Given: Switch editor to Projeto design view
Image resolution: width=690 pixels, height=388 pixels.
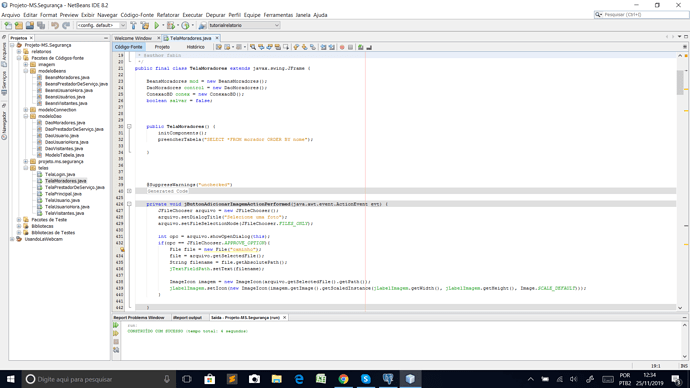Looking at the screenshot, I should click(x=162, y=47).
